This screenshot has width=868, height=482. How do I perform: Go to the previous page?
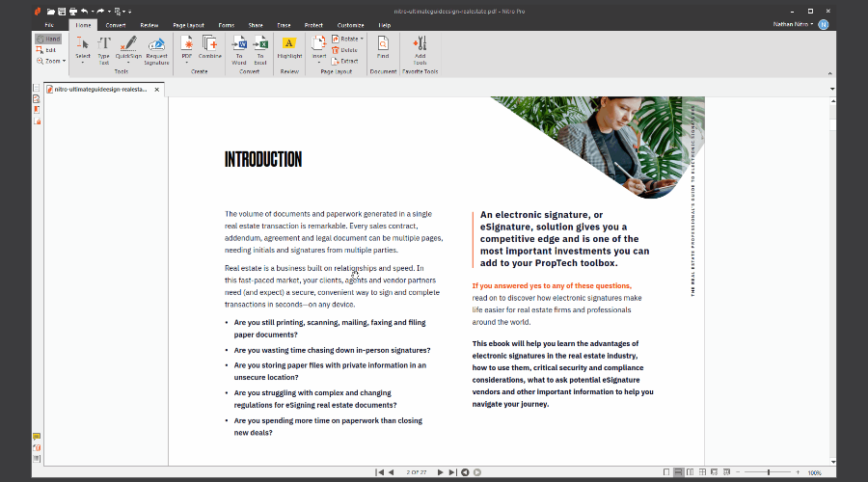392,472
